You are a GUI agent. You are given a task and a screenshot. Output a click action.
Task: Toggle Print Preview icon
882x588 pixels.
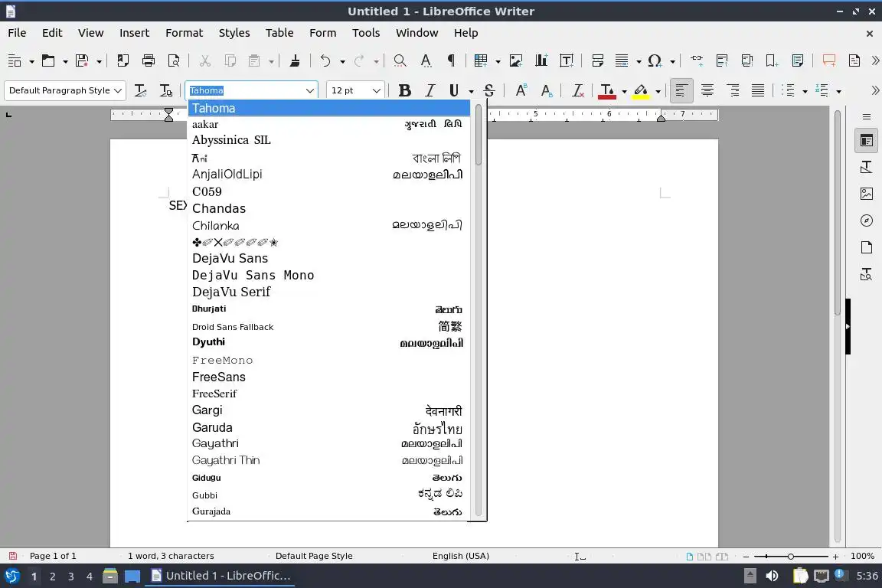(x=175, y=60)
